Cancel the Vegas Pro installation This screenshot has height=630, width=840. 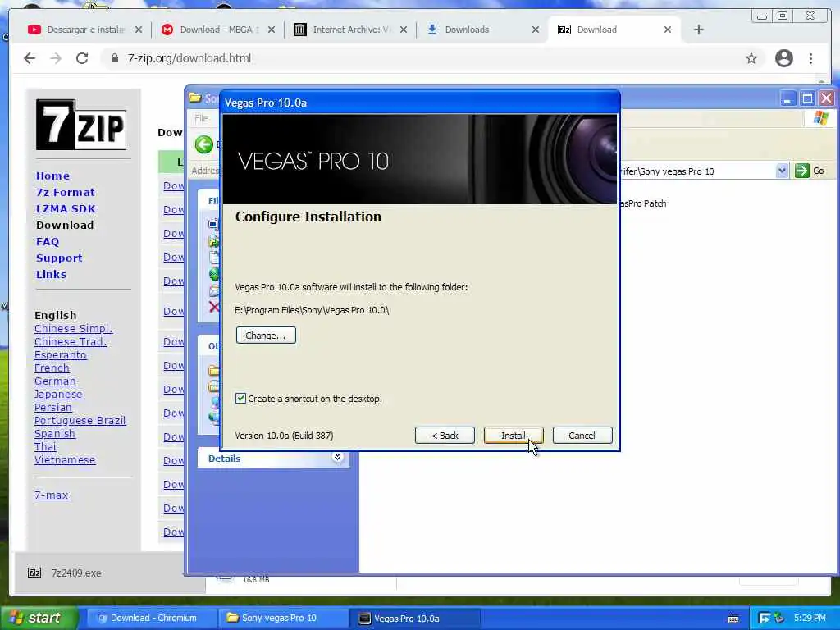coord(582,436)
